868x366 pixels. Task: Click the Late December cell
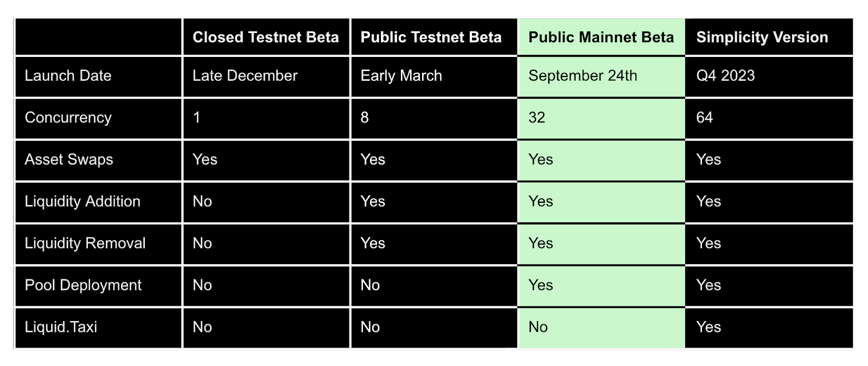(x=266, y=76)
